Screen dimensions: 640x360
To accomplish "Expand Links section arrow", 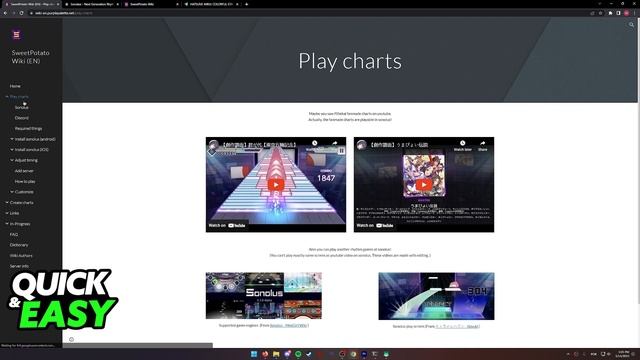I will tap(7, 213).
